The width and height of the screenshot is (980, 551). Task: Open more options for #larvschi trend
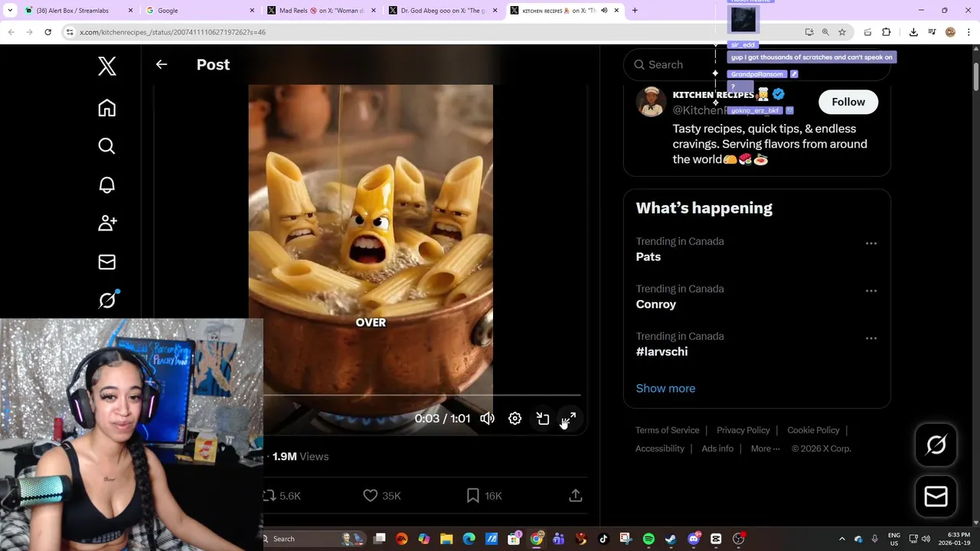tap(871, 338)
